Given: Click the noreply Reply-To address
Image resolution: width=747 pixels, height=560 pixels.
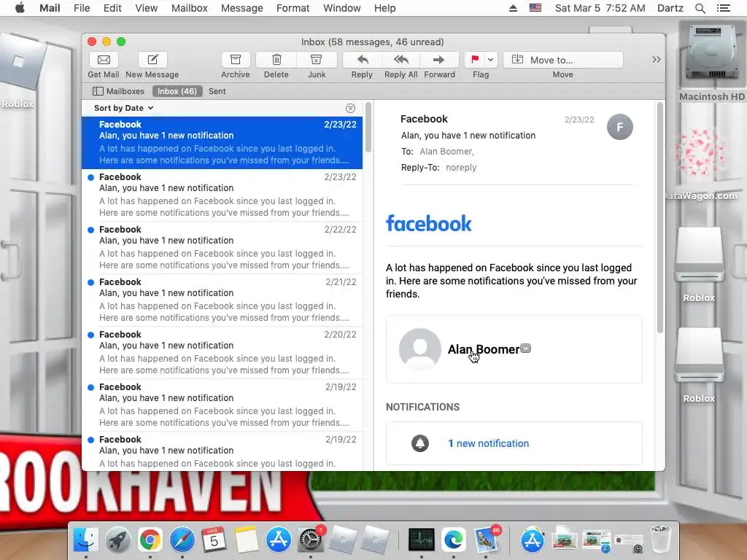Looking at the screenshot, I should (x=461, y=168).
